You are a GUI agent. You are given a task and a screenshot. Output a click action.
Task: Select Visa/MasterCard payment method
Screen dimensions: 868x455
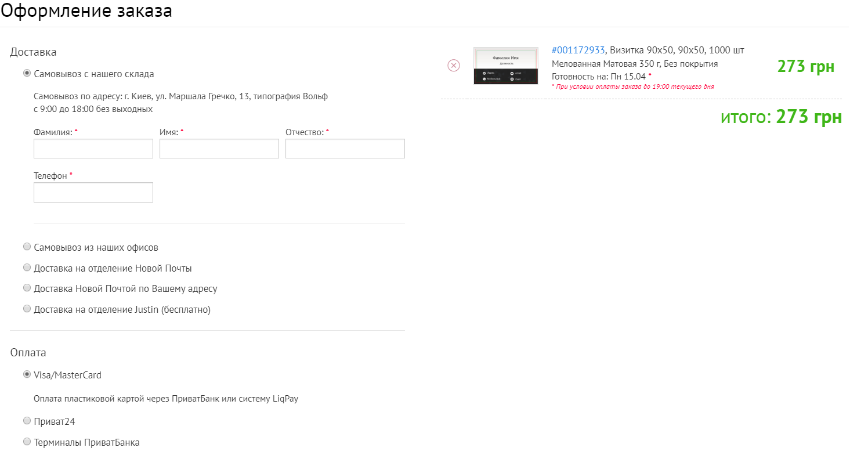point(27,374)
